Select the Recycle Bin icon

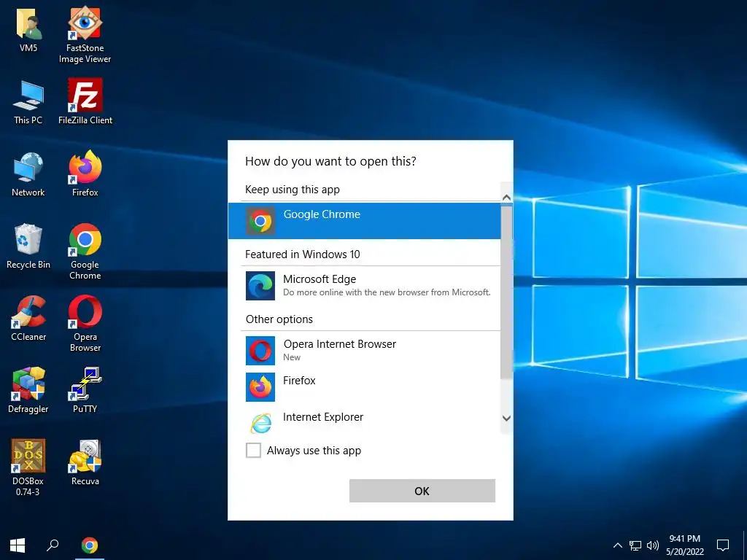[28, 246]
